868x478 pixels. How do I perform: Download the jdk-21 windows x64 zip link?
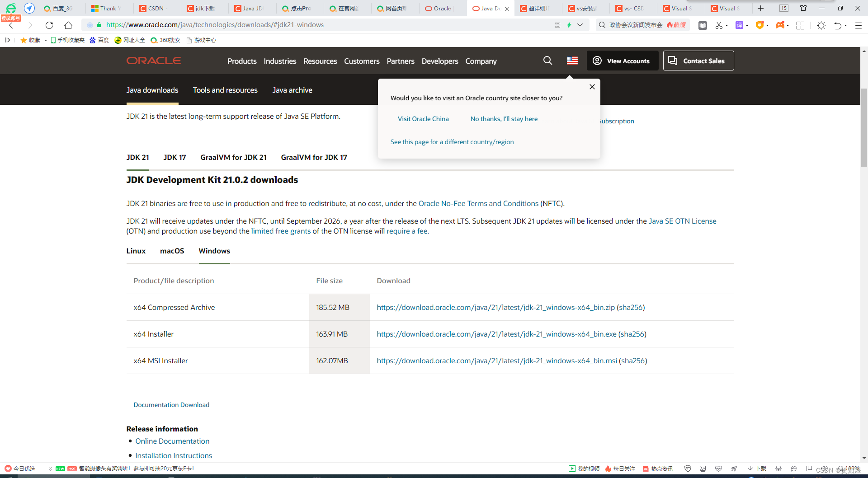click(x=495, y=307)
